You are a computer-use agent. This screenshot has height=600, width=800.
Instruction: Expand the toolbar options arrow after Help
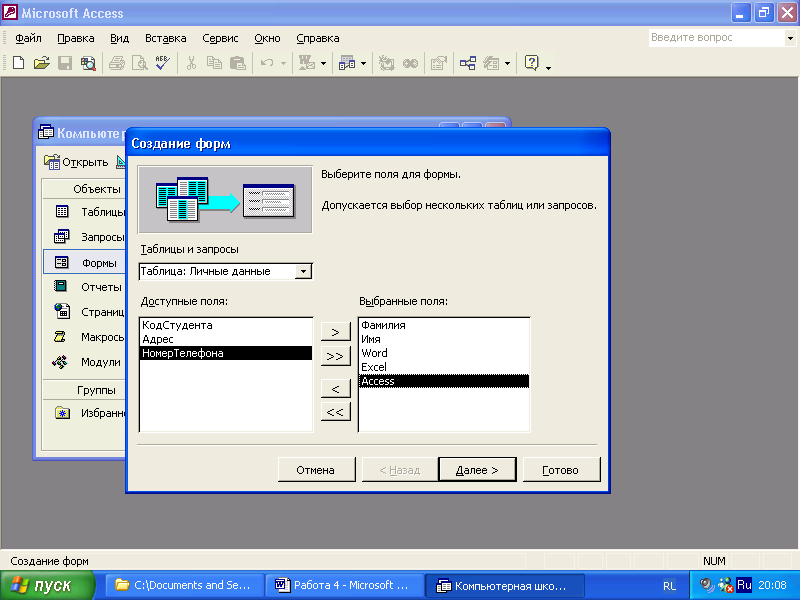pyautogui.click(x=548, y=67)
